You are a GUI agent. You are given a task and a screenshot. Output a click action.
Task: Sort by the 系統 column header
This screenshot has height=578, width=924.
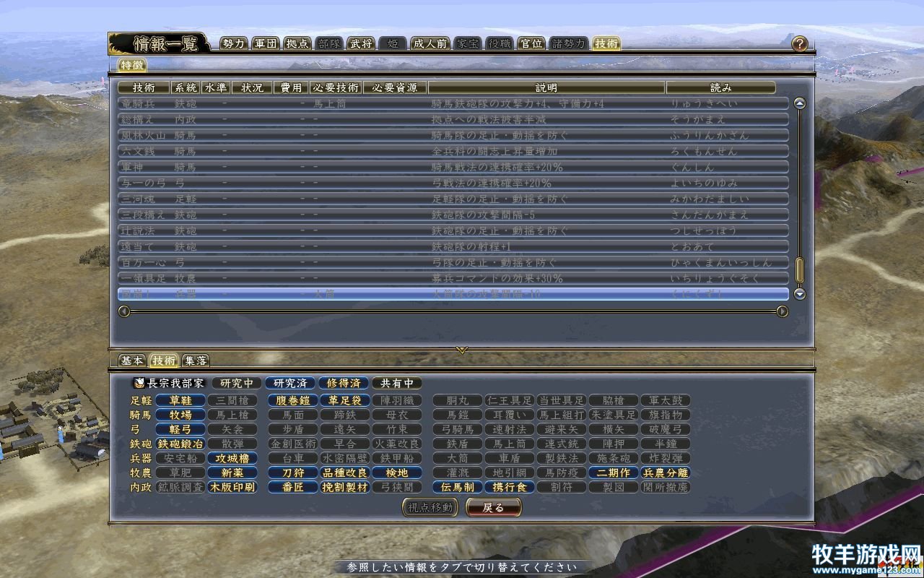tap(186, 87)
